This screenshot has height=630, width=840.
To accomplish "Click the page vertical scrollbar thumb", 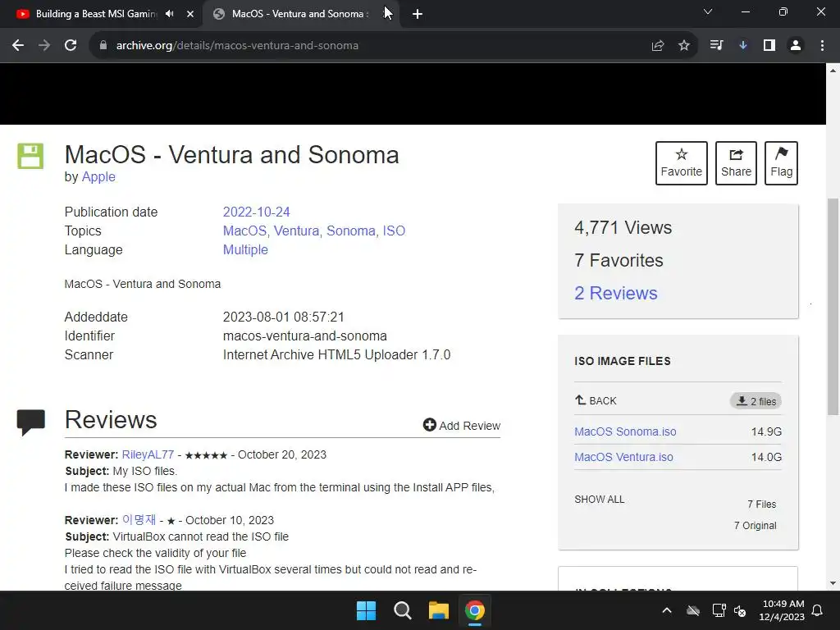I will pyautogui.click(x=833, y=307).
